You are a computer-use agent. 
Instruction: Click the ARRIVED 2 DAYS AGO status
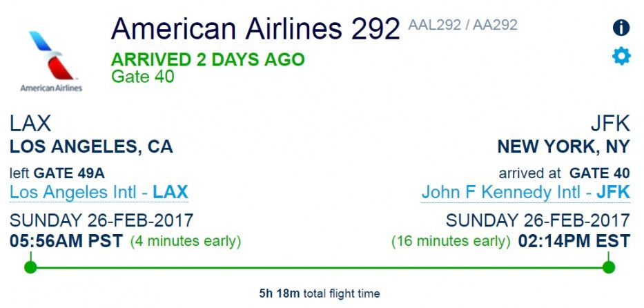pyautogui.click(x=208, y=60)
